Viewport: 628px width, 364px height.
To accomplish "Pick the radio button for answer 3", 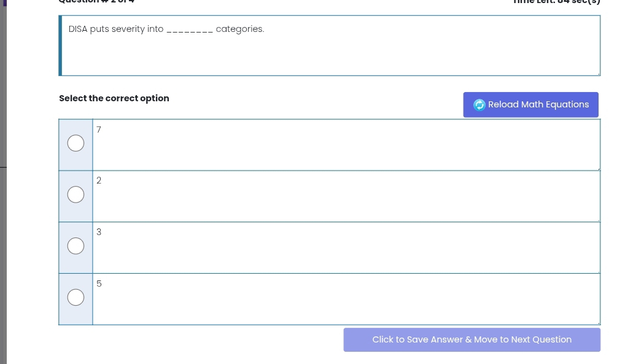I will tap(76, 246).
